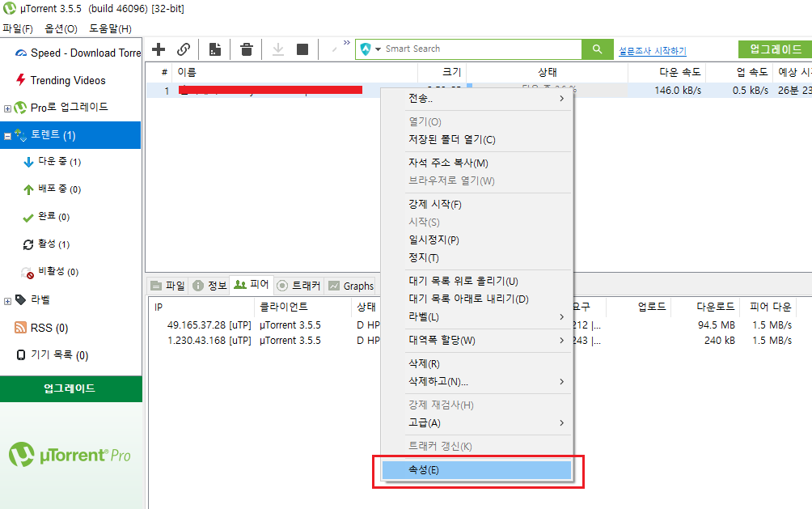The height and width of the screenshot is (509, 812).
Task: Sort peers by 클라이언트 column
Action: coord(303,307)
